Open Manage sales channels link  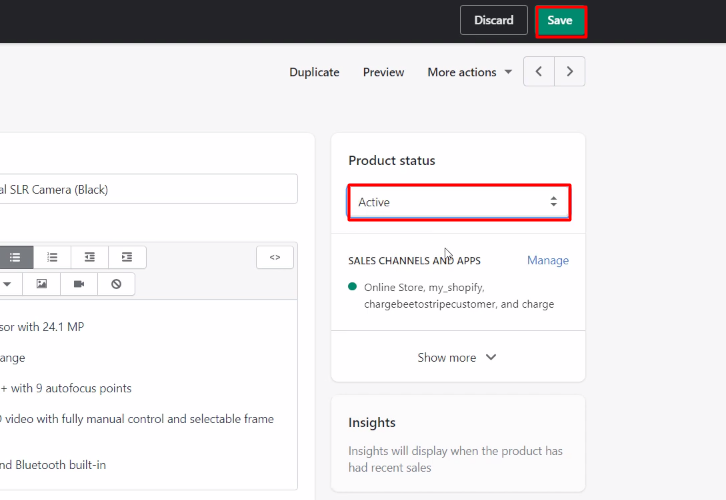coord(547,260)
